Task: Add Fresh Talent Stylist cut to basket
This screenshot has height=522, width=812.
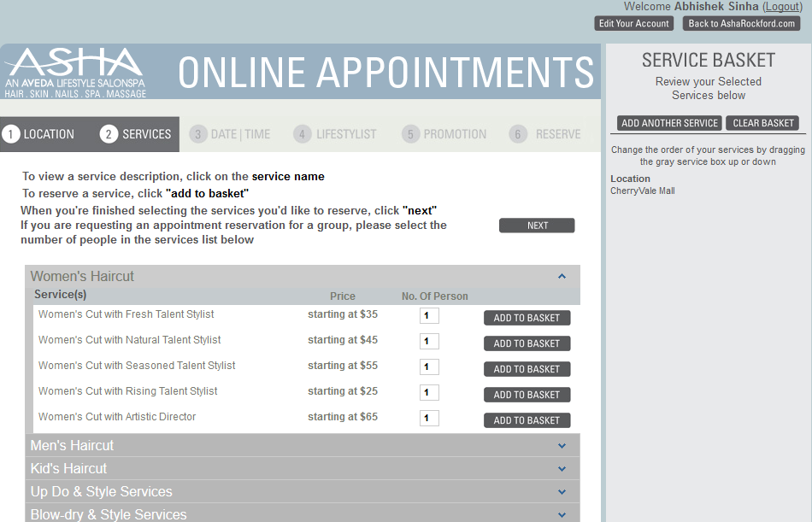Action: pyautogui.click(x=527, y=318)
